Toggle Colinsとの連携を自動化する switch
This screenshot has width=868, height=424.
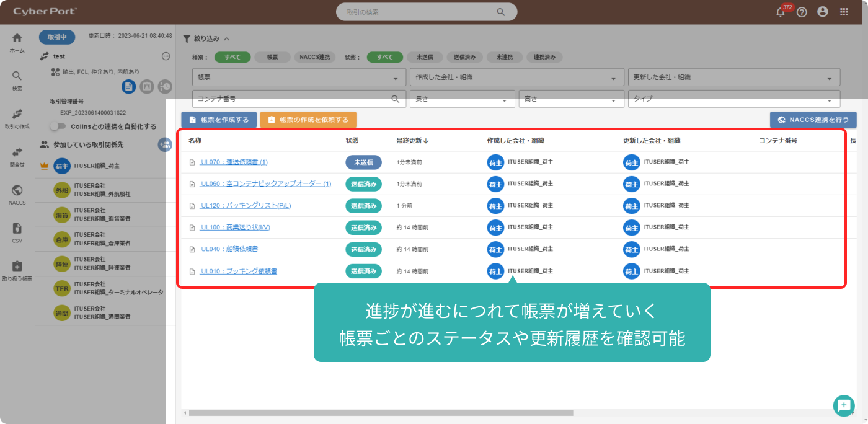[58, 126]
